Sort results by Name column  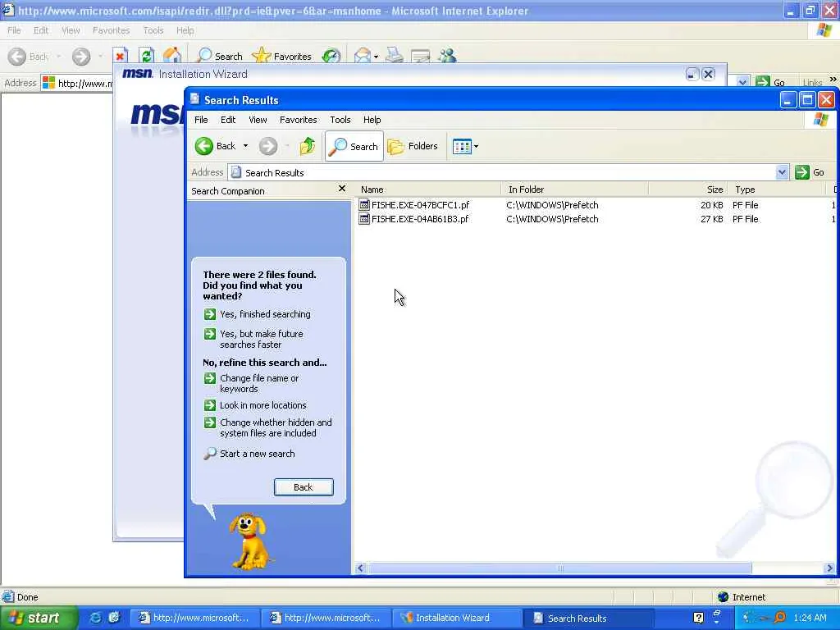pos(428,189)
